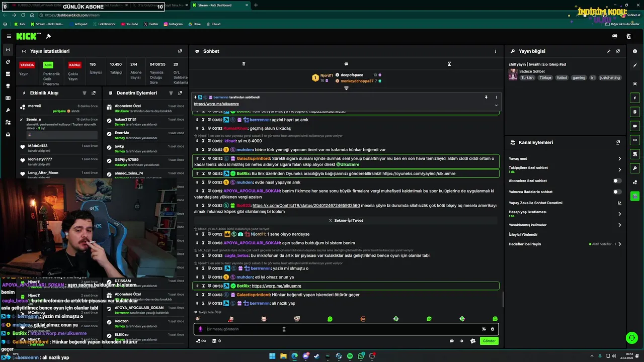Toggle the wrench widget in the right sidebar

pos(635,168)
